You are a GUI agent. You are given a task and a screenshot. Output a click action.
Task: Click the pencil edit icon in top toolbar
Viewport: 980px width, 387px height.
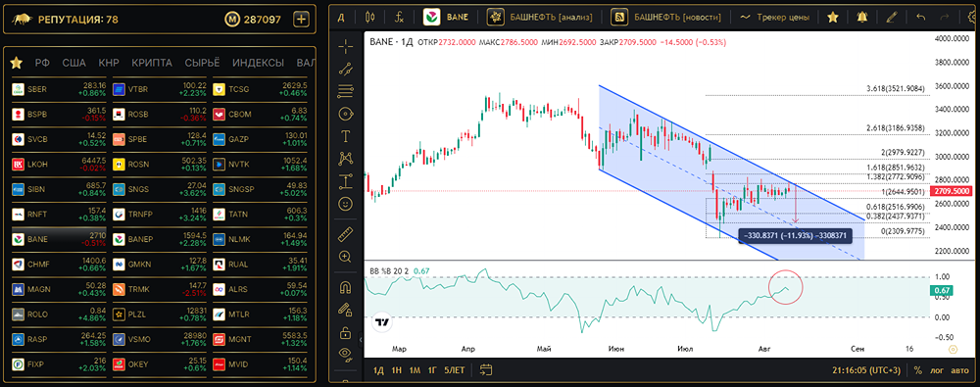click(x=893, y=18)
